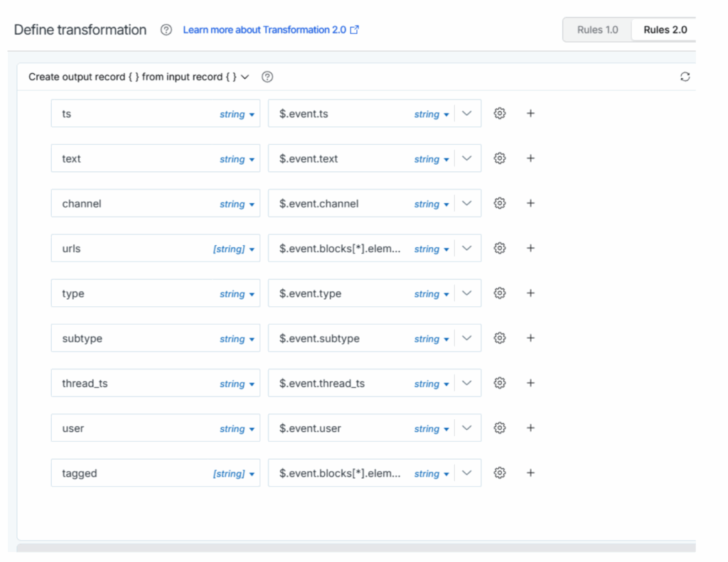728x562 pixels.
Task: Click plus icon beside text row
Action: click(x=530, y=158)
